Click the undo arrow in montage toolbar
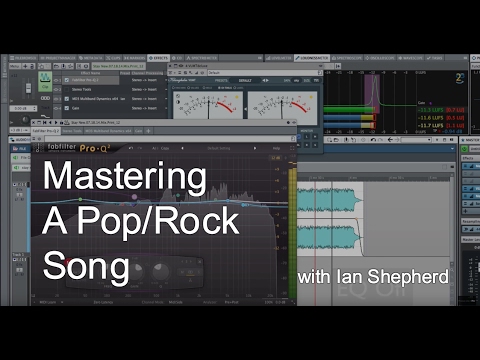This screenshot has width=480, height=360. [373, 140]
